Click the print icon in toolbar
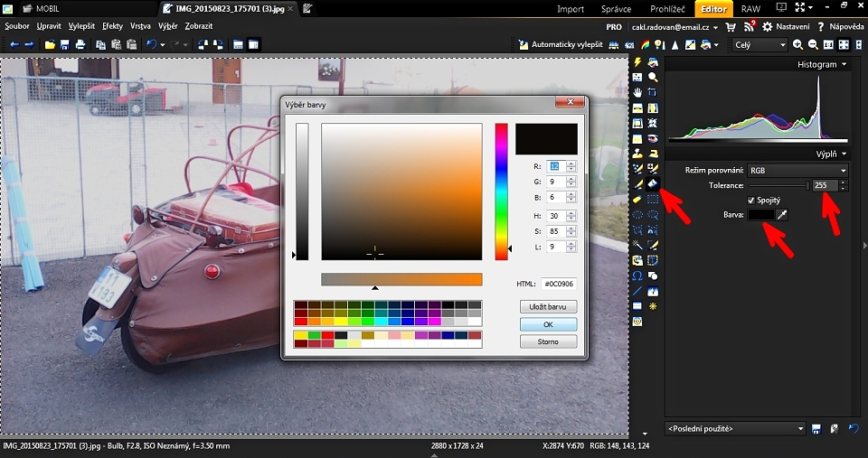Screen dimensions: 868x458 pyautogui.click(x=80, y=44)
